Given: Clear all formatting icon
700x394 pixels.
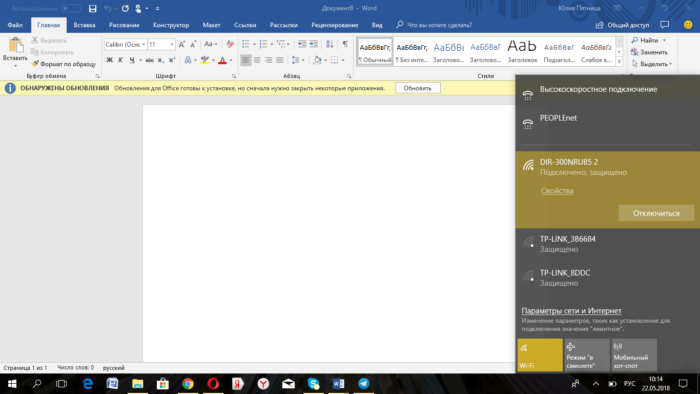Looking at the screenshot, I should pyautogui.click(x=230, y=45).
